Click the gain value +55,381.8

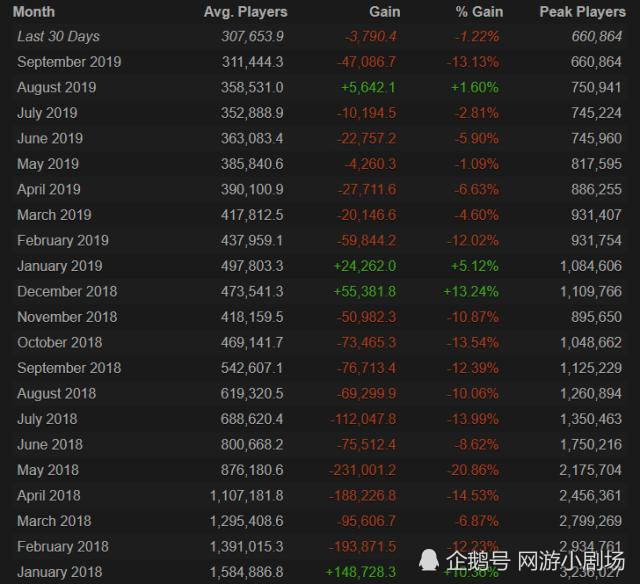point(365,291)
